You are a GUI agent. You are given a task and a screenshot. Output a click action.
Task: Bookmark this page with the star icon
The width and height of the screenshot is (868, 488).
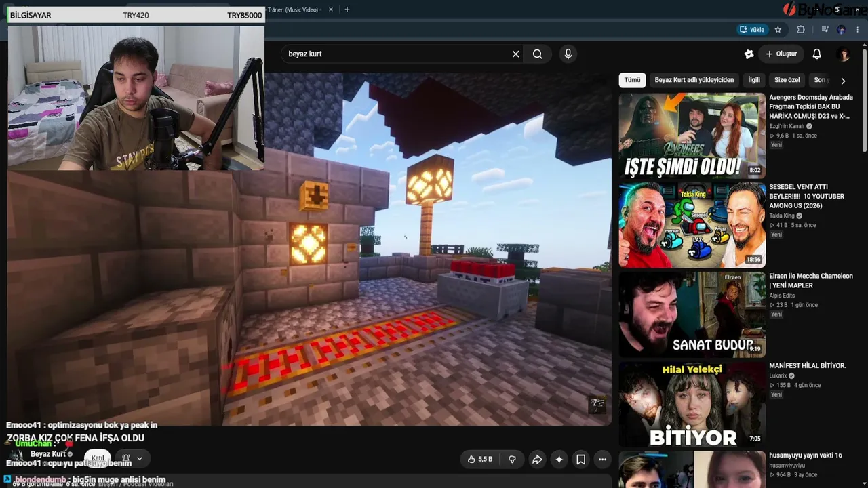pyautogui.click(x=778, y=29)
